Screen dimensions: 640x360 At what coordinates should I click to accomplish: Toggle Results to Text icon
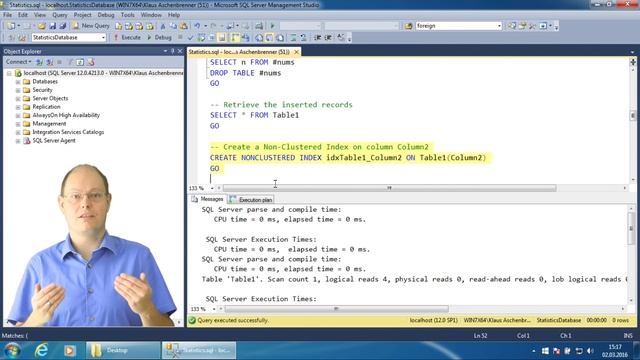259,38
